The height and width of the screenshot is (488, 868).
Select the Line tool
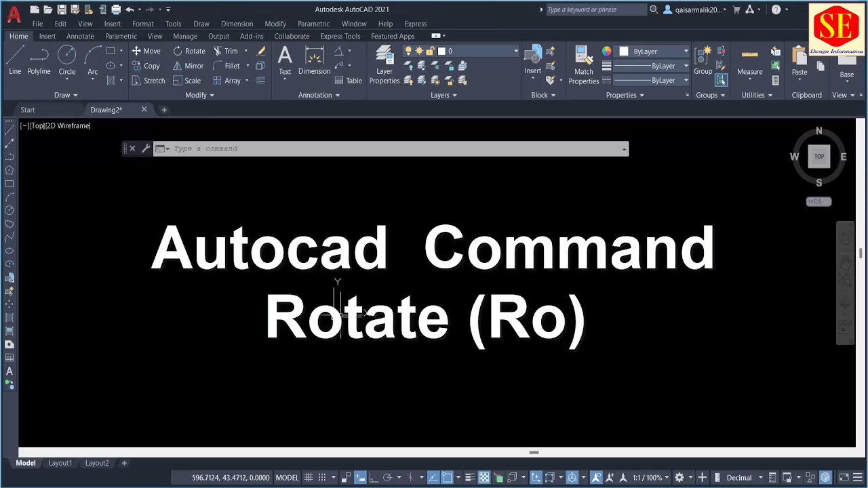tap(15, 60)
